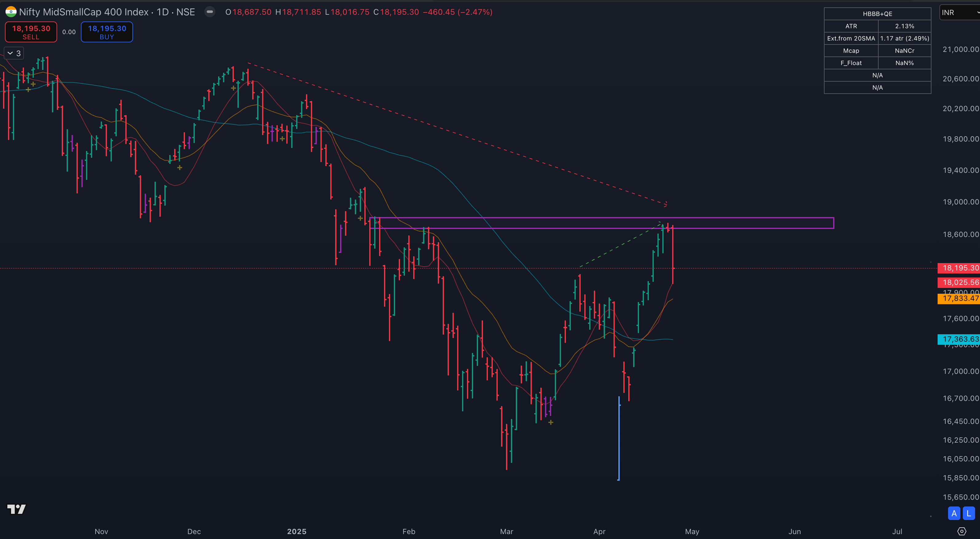Click the 2025 label on time axis
The width and height of the screenshot is (980, 539).
[x=297, y=531]
